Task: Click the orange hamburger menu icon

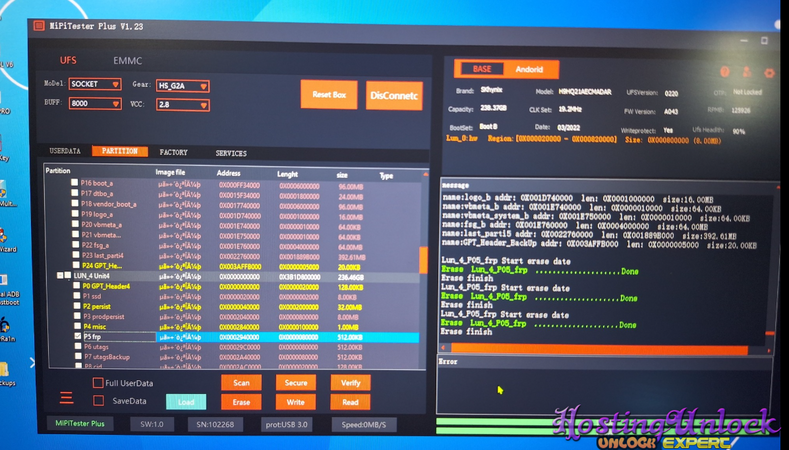Action: point(65,398)
